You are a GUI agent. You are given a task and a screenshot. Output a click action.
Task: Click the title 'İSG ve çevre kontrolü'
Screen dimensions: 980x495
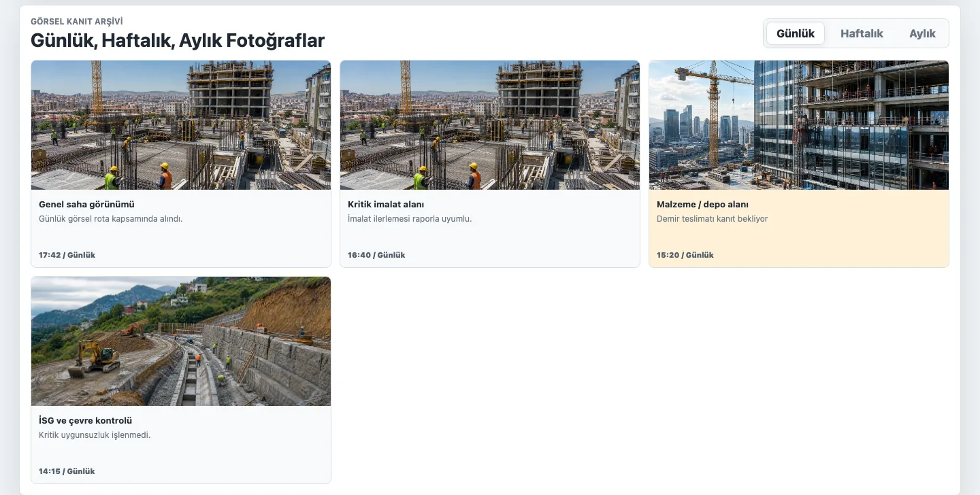pyautogui.click(x=85, y=420)
